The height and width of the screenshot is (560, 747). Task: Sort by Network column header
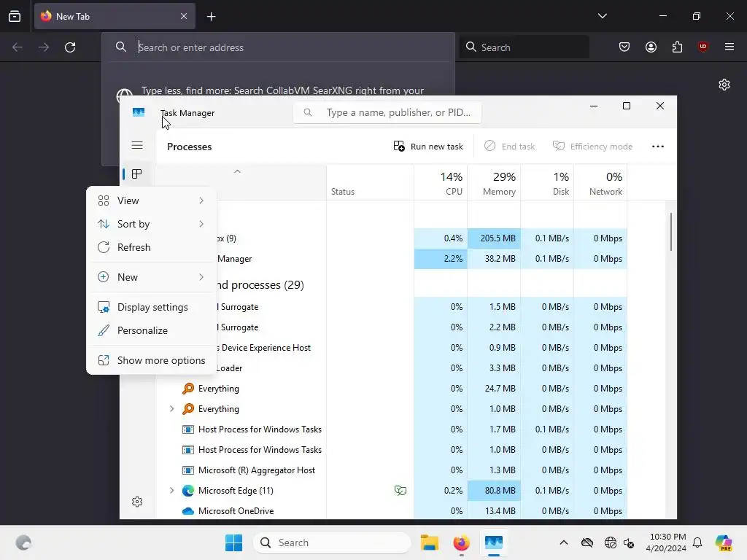(601, 183)
